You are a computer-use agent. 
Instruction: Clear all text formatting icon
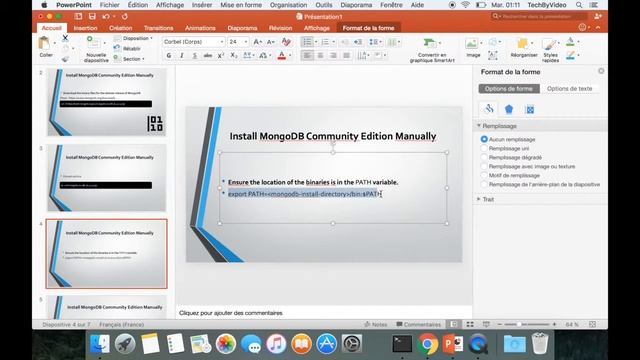[286, 42]
